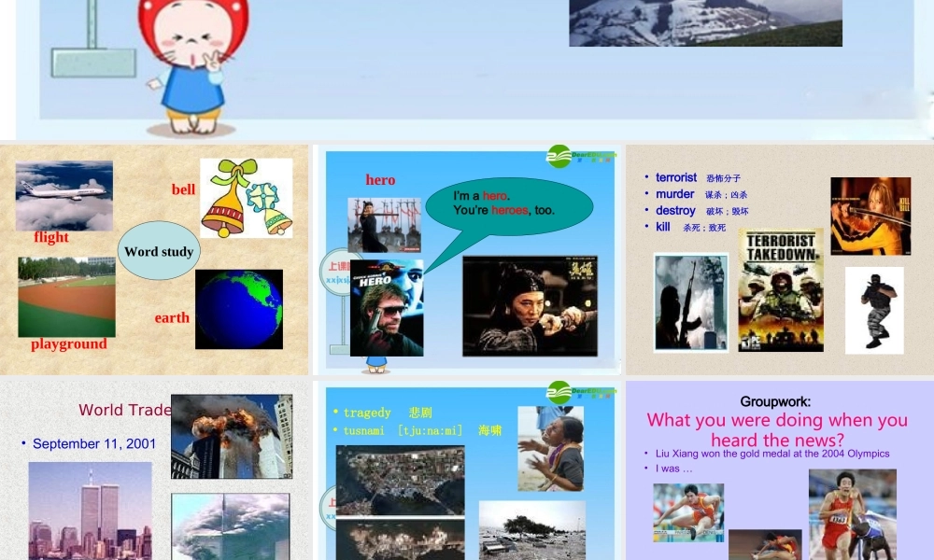Click the DearEDU logo on tragedy slide

coord(581,392)
